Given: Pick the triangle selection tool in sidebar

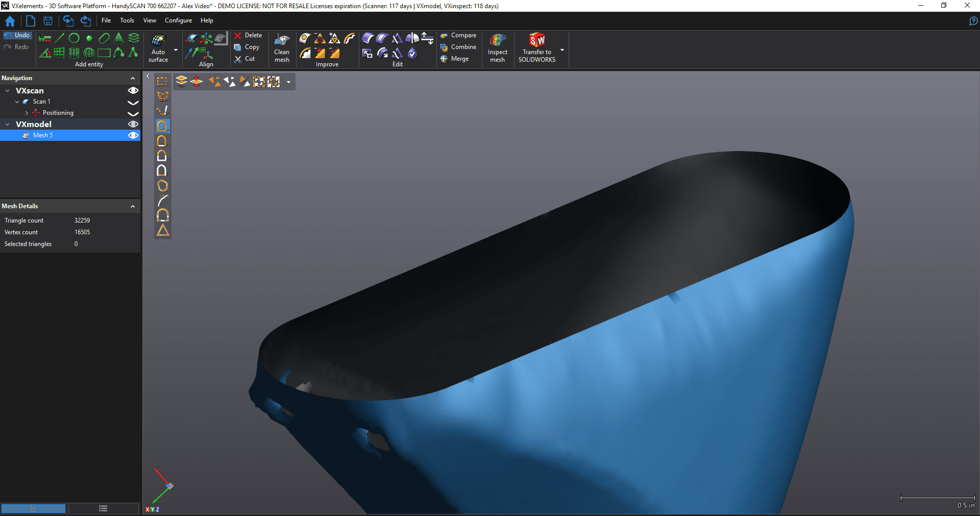Looking at the screenshot, I should (163, 231).
